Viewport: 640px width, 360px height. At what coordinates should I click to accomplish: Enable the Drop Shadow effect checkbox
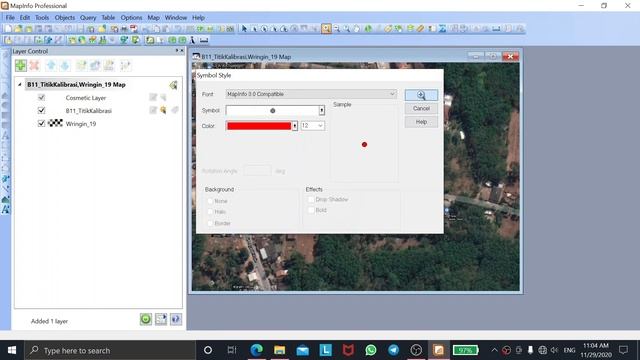(x=311, y=200)
